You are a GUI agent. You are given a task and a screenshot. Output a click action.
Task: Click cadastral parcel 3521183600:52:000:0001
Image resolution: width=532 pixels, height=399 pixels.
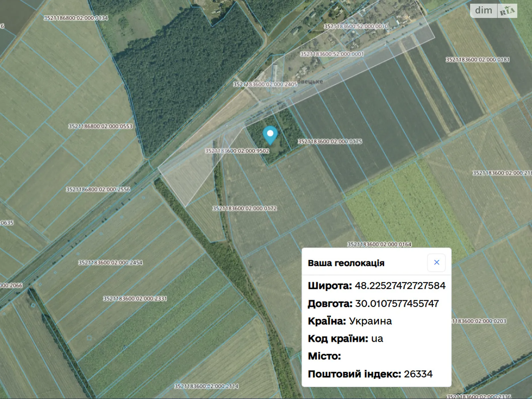tap(332, 54)
